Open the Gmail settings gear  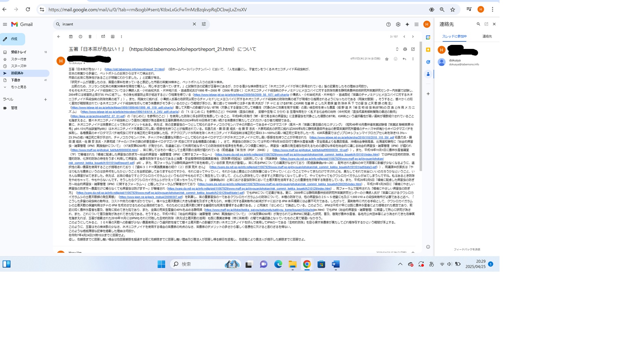coord(398,24)
